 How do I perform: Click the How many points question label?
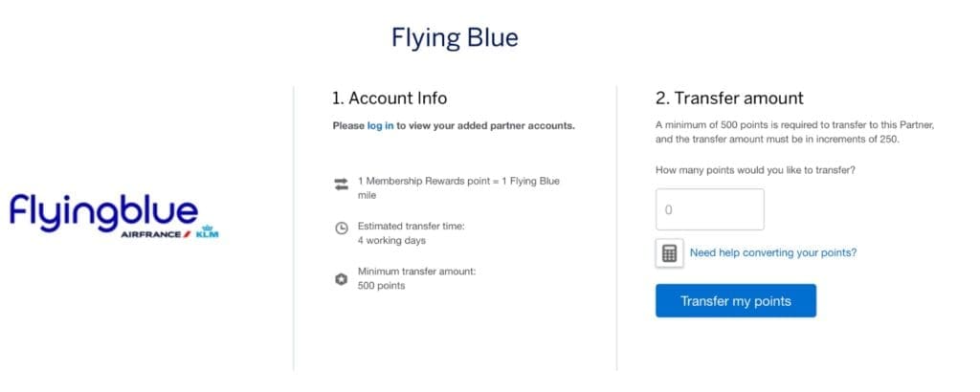(x=755, y=170)
